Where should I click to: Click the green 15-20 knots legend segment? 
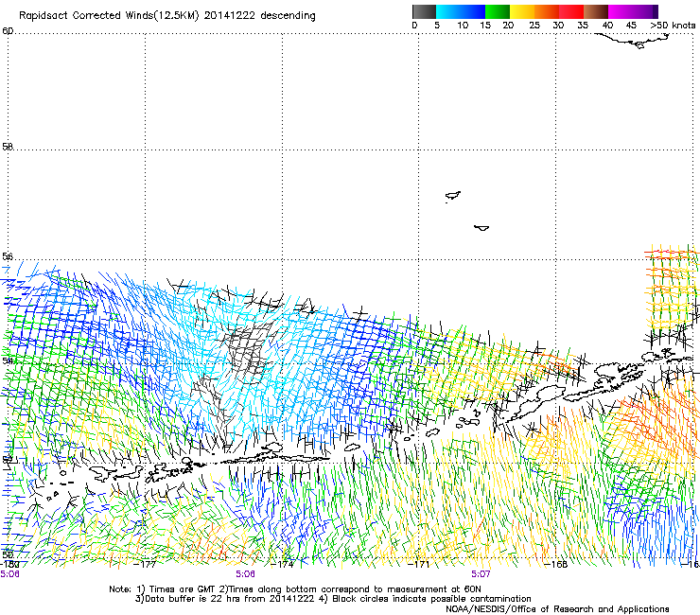tap(498, 11)
